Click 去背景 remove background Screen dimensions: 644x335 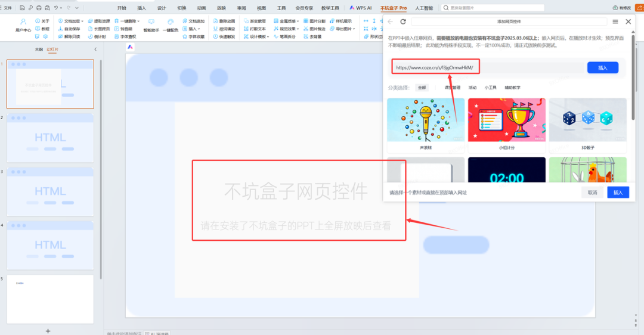point(312,36)
